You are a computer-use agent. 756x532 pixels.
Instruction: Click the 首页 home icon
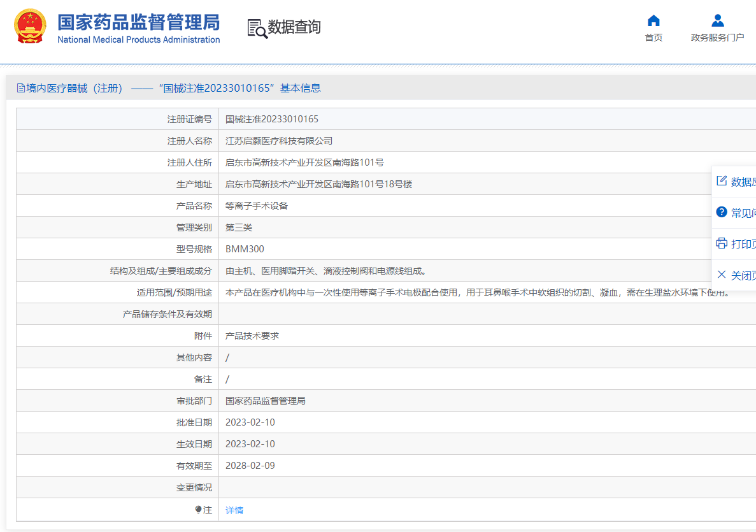(654, 21)
